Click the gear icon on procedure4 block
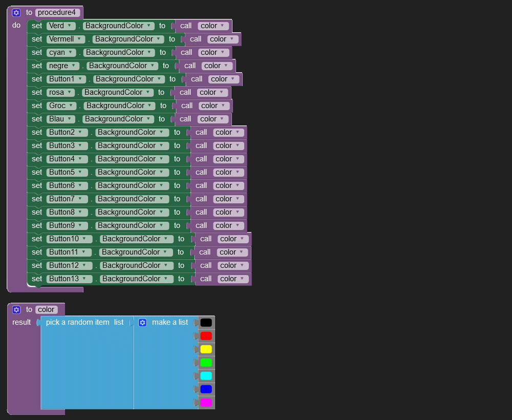512x420 pixels. coord(16,13)
